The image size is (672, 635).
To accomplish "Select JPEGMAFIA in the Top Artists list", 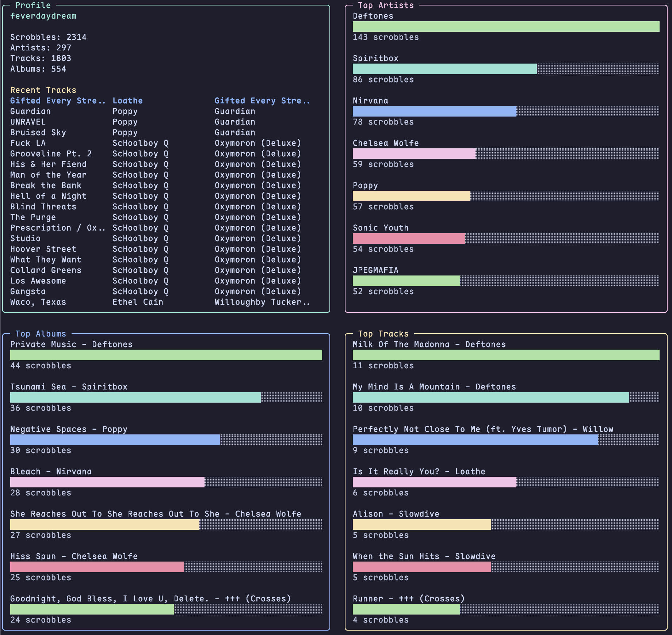I will point(375,270).
